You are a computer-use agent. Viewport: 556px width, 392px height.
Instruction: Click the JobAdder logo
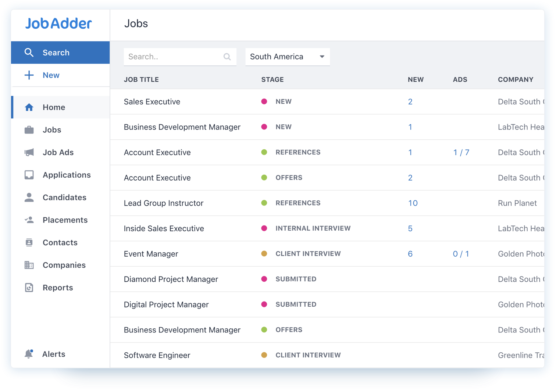click(59, 23)
